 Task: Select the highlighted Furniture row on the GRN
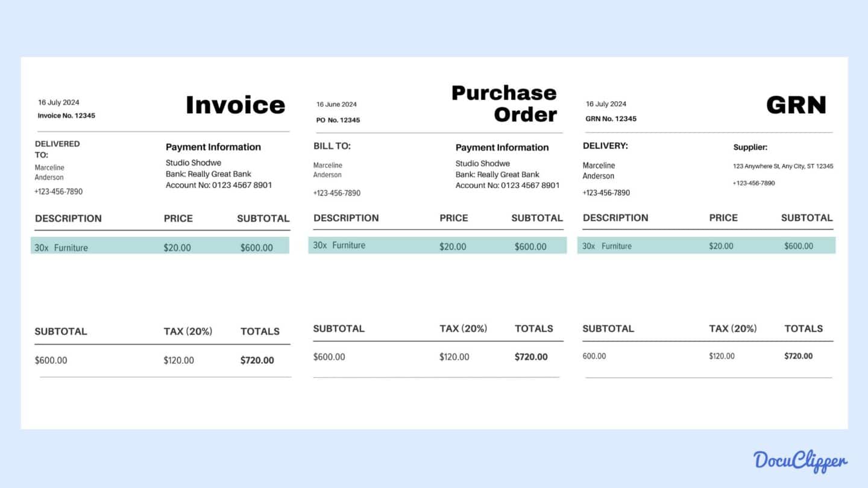(706, 245)
